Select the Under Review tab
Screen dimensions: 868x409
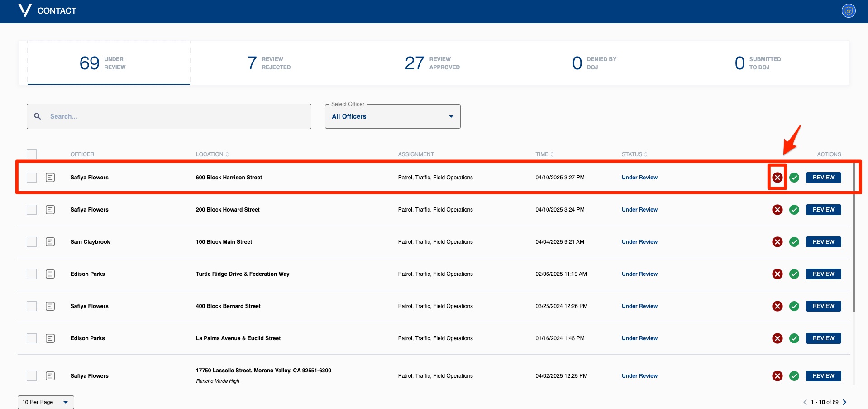pos(109,63)
